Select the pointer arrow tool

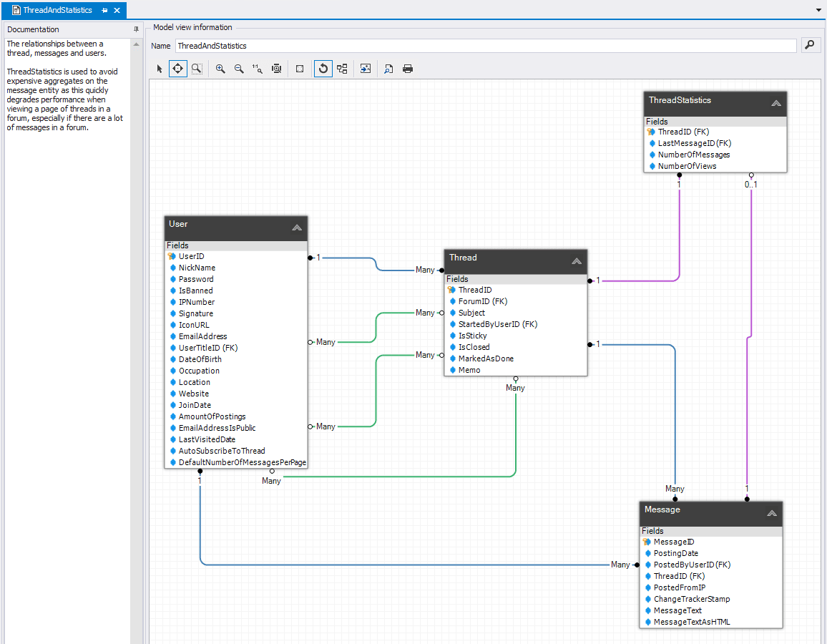coord(160,69)
